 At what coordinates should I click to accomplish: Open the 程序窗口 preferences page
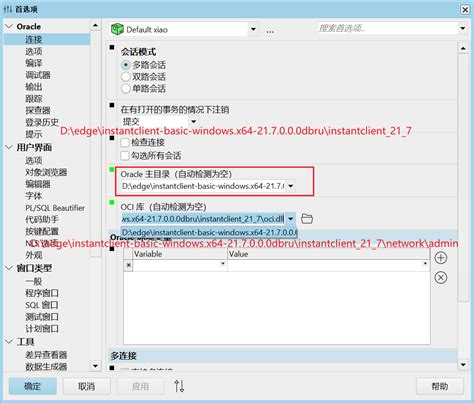[42, 293]
